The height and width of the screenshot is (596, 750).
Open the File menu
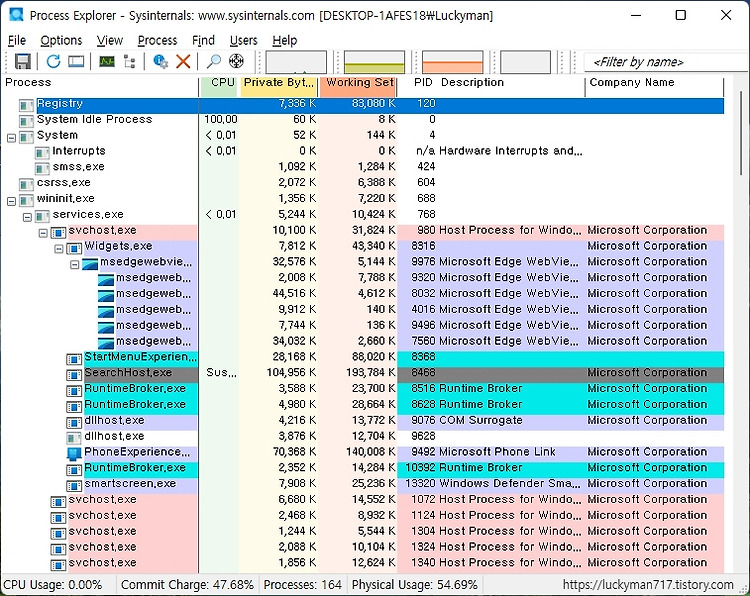[17, 41]
